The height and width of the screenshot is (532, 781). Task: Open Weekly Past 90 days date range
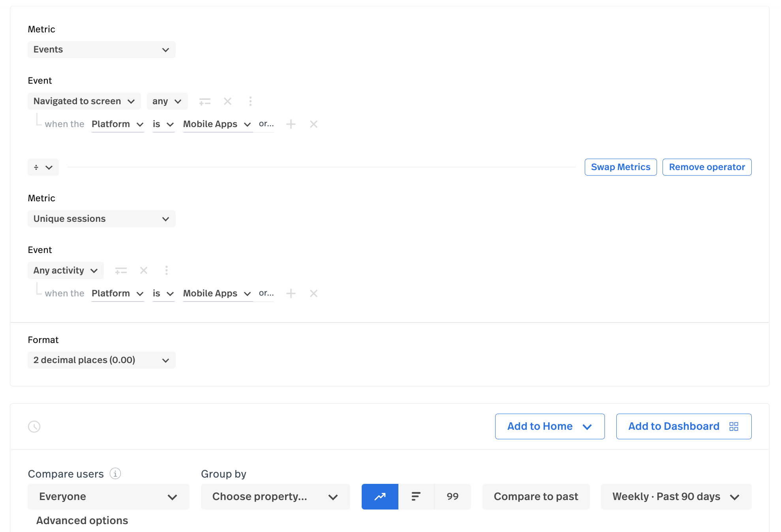[676, 496]
